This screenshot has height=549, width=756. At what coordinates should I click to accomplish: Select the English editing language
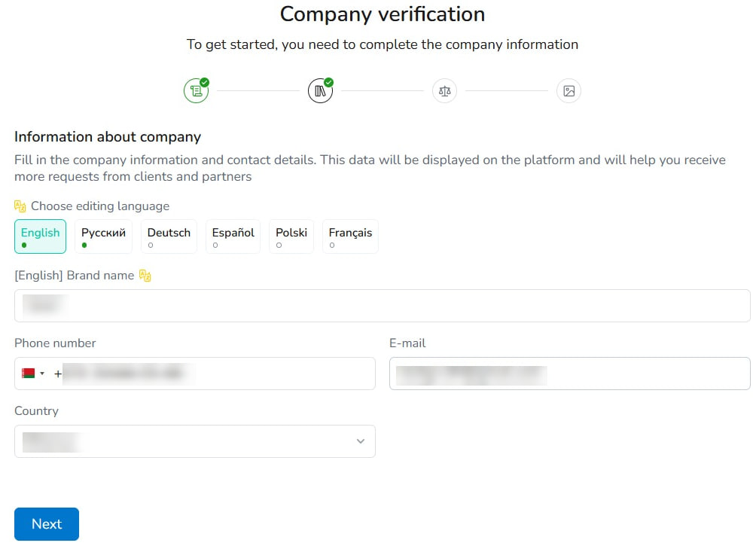[x=40, y=236]
